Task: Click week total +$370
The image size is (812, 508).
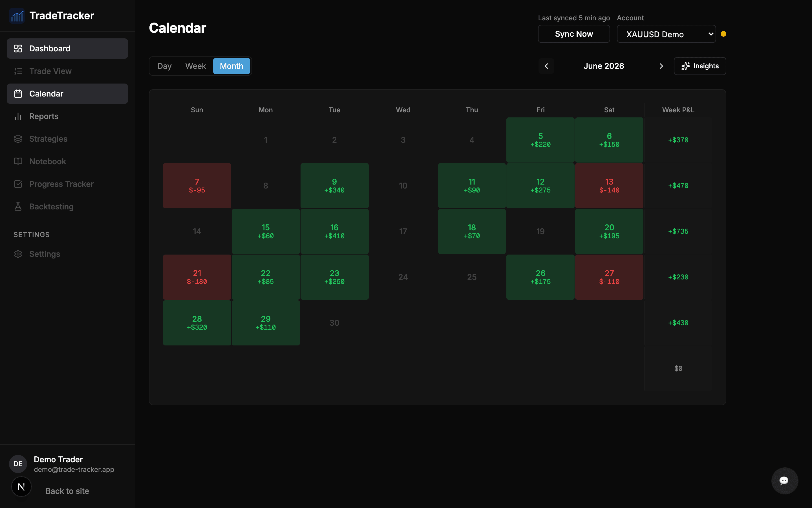Action: [678, 140]
